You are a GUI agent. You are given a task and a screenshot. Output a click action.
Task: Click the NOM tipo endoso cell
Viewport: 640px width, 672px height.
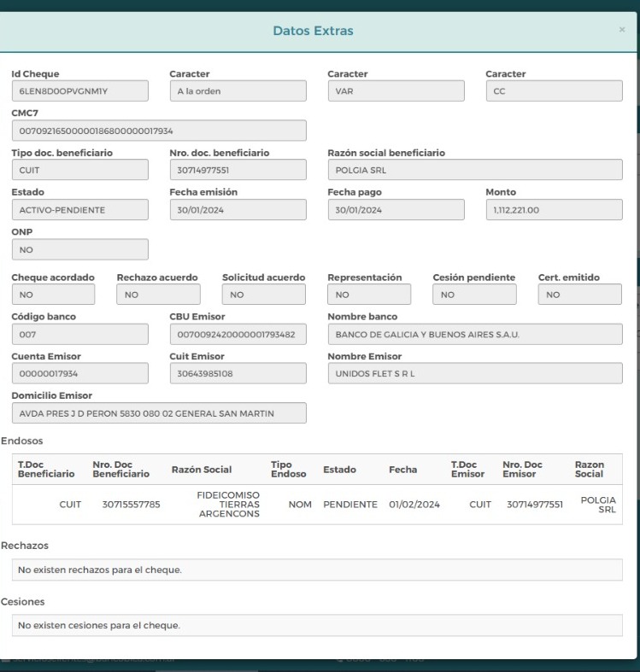click(x=300, y=505)
